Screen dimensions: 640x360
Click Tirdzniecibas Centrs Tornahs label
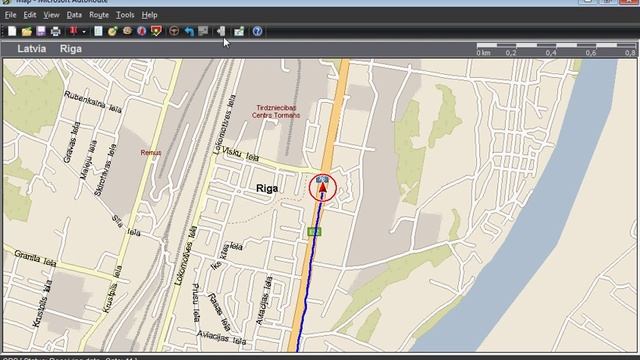[x=276, y=111]
